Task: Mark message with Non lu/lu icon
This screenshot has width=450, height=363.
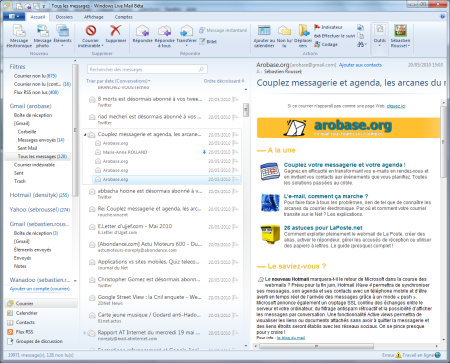Action: click(284, 36)
